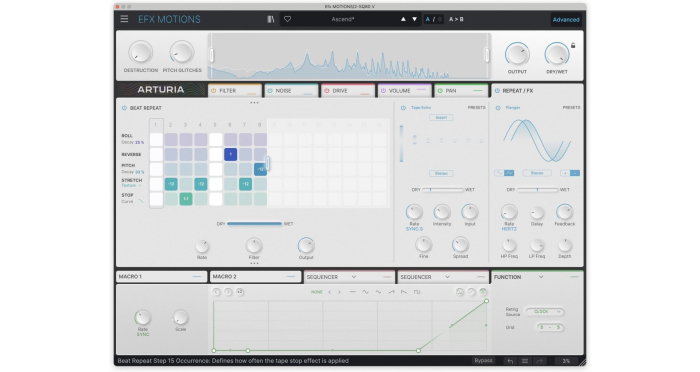Viewport: 700px width, 372px height.
Task: Click the undo arrow in status bar
Action: pyautogui.click(x=510, y=361)
